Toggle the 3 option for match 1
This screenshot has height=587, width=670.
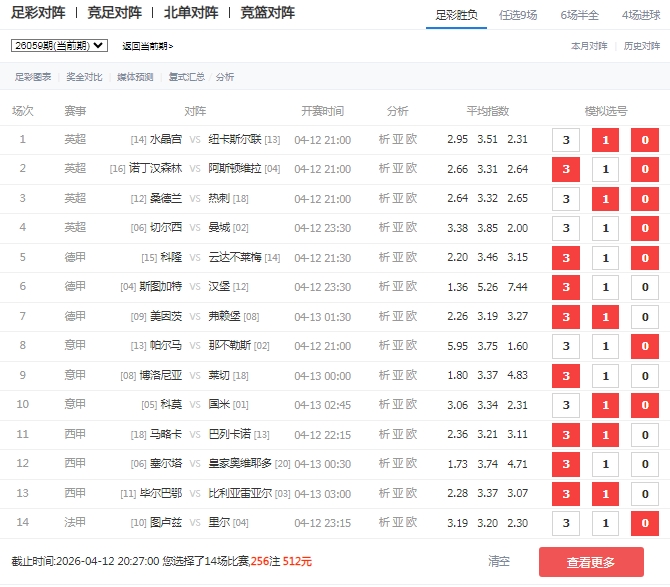[566, 140]
